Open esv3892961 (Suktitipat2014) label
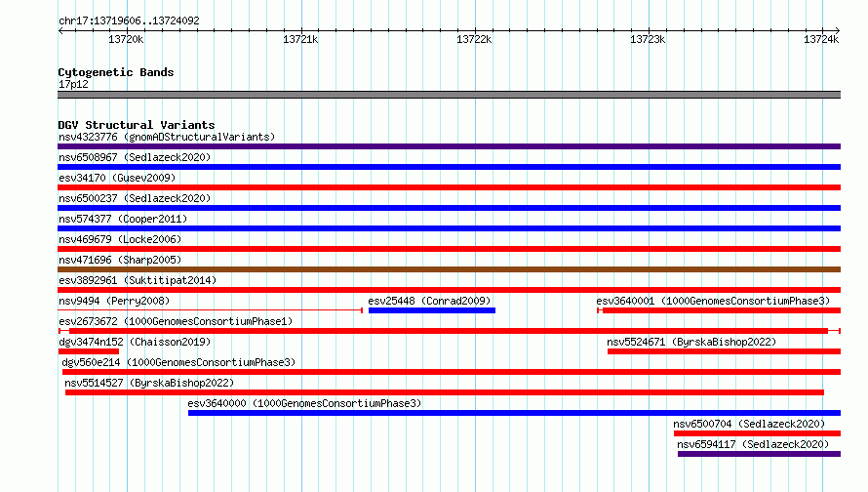The height and width of the screenshot is (492, 868). (x=138, y=280)
